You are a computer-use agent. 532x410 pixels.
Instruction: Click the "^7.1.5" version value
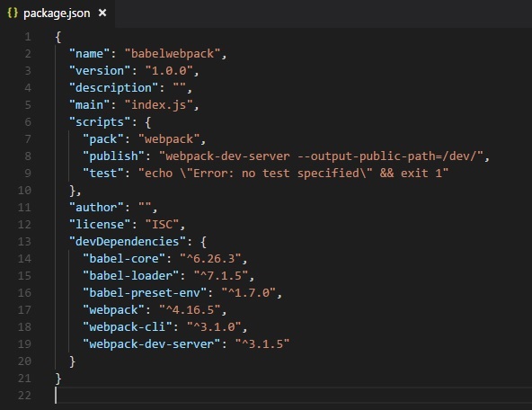[221, 276]
